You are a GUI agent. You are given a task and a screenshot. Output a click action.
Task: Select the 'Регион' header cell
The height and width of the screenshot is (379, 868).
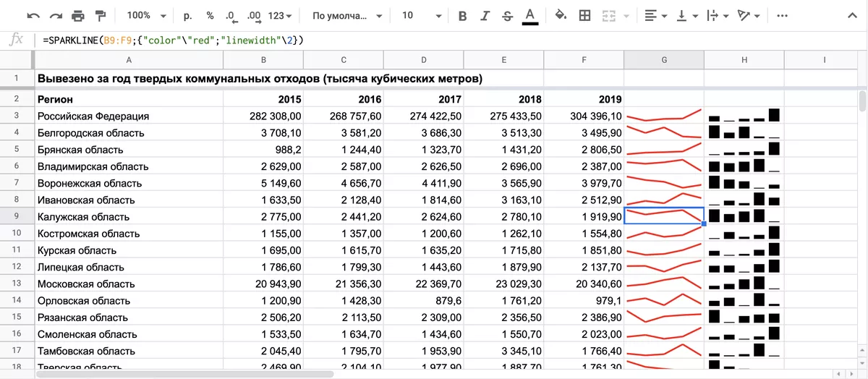pyautogui.click(x=129, y=99)
